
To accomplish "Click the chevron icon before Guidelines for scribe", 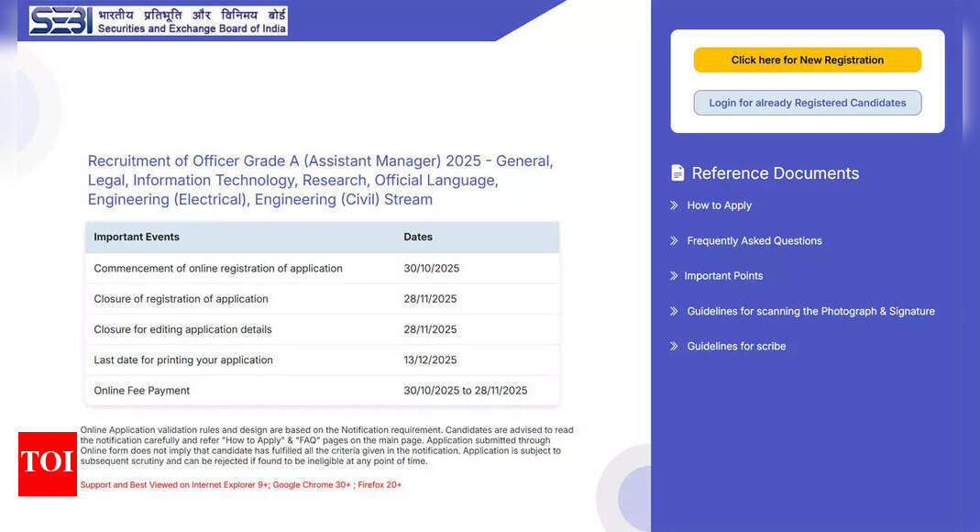I will 674,346.
